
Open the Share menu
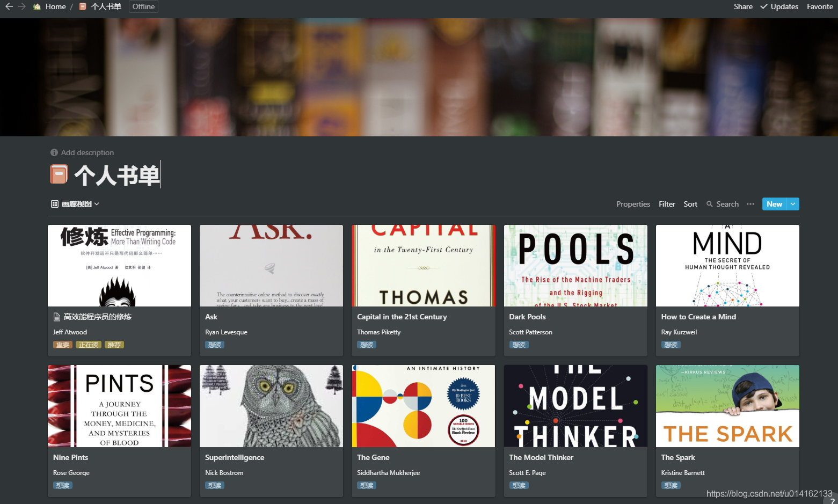(x=743, y=6)
